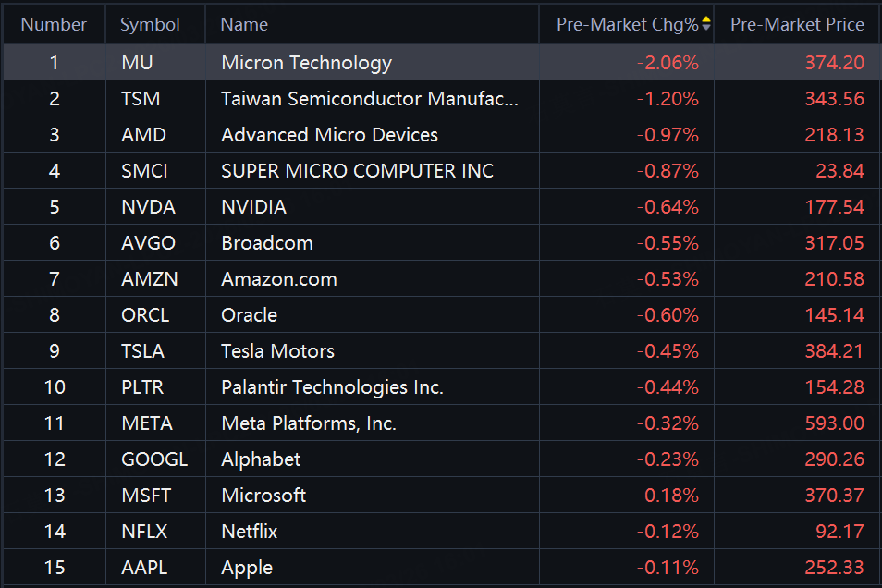Click the Symbol column header
Screen dimensions: 882x588
click(150, 25)
